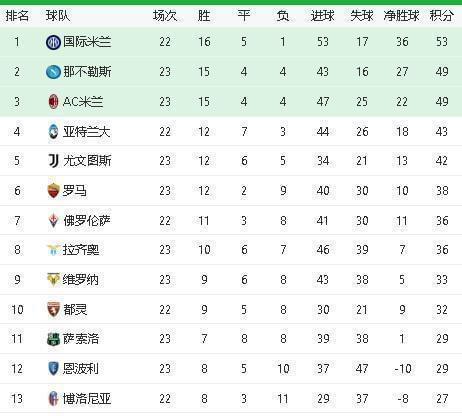Viewport: 462px width, 416px height.
Task: Select the 恩波利 team name
Action: click(81, 369)
